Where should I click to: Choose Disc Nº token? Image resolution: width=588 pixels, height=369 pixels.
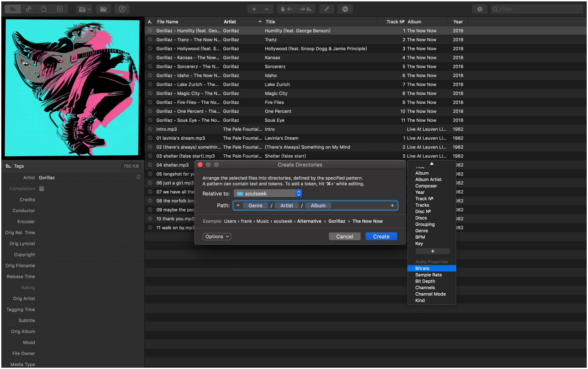(423, 211)
